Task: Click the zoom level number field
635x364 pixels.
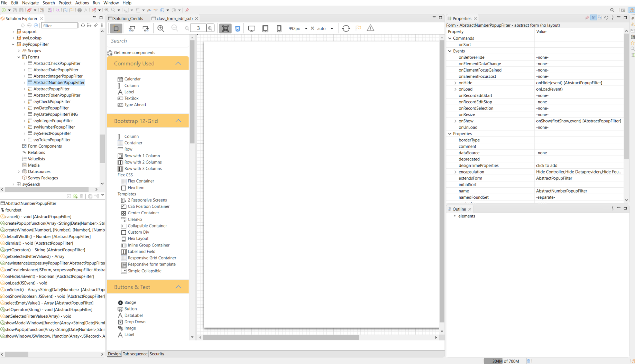Action: click(x=199, y=28)
